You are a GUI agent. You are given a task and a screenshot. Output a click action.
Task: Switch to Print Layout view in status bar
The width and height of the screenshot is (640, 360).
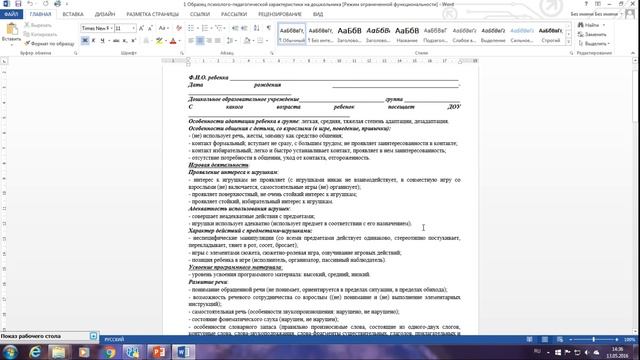[545, 339]
